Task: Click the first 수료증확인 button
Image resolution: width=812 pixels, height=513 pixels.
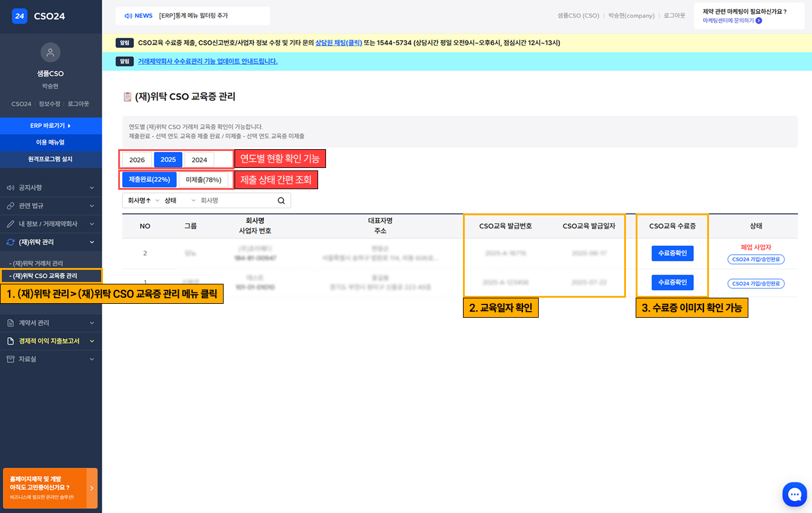Action: tap(671, 253)
